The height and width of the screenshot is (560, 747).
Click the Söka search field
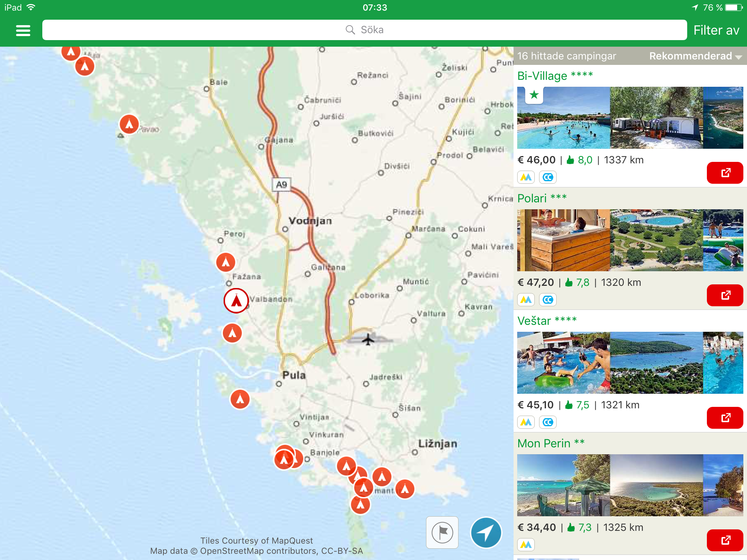pyautogui.click(x=364, y=30)
